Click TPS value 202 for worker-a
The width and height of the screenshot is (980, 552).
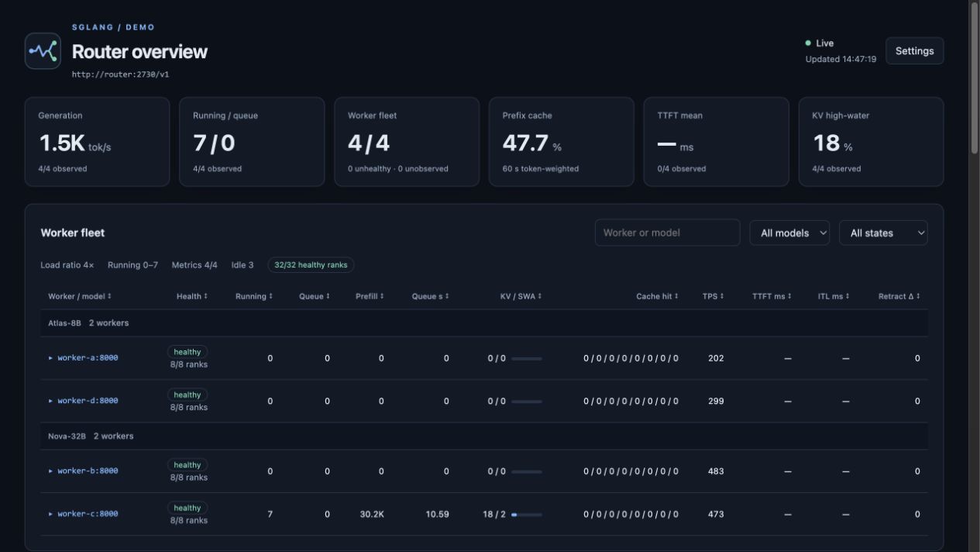point(716,358)
